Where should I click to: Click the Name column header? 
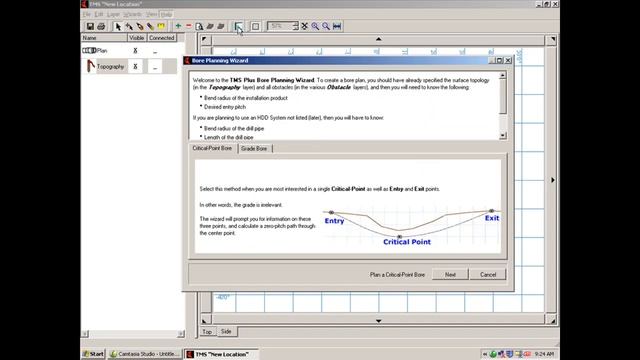(x=104, y=38)
